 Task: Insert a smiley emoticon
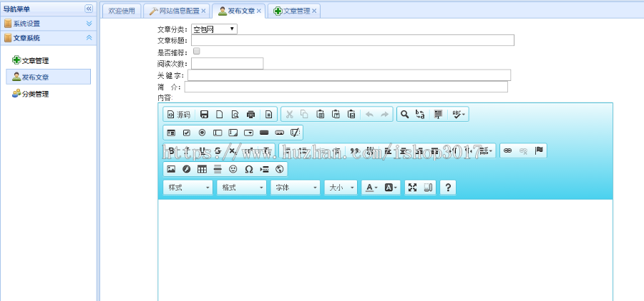coord(233,169)
